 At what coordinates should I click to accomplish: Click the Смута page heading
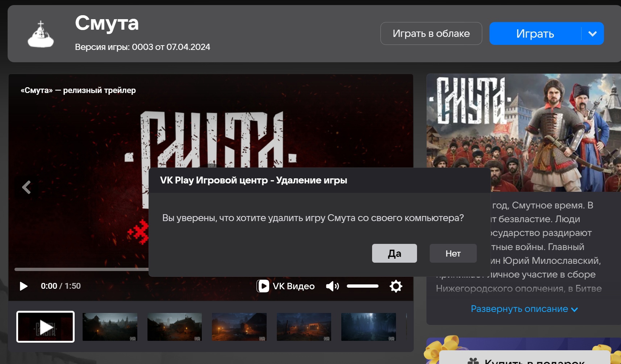pos(107,23)
